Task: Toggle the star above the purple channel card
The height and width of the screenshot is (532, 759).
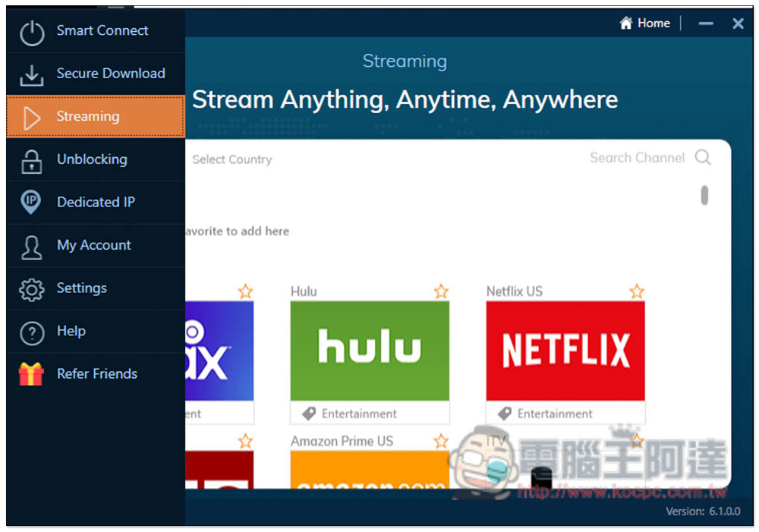Action: pos(245,291)
